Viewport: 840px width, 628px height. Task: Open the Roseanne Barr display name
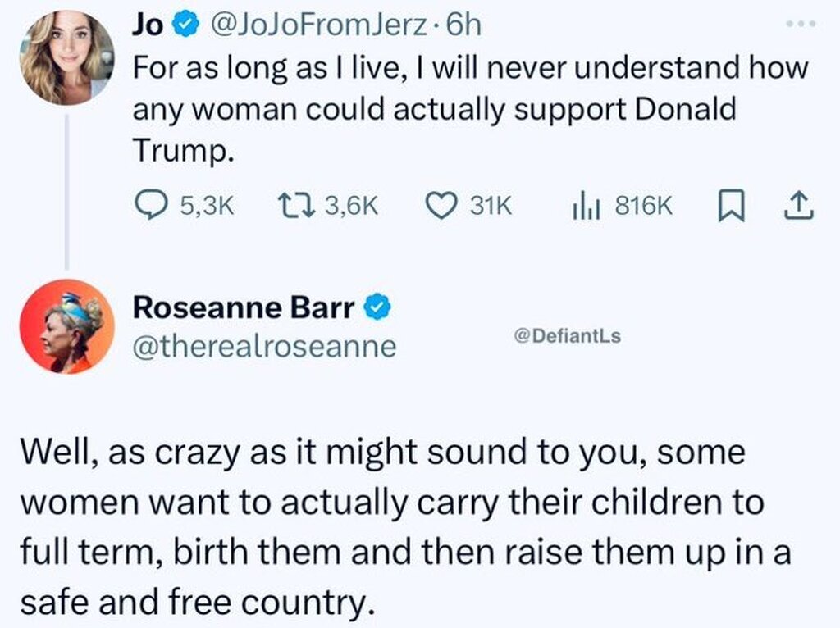tap(244, 307)
